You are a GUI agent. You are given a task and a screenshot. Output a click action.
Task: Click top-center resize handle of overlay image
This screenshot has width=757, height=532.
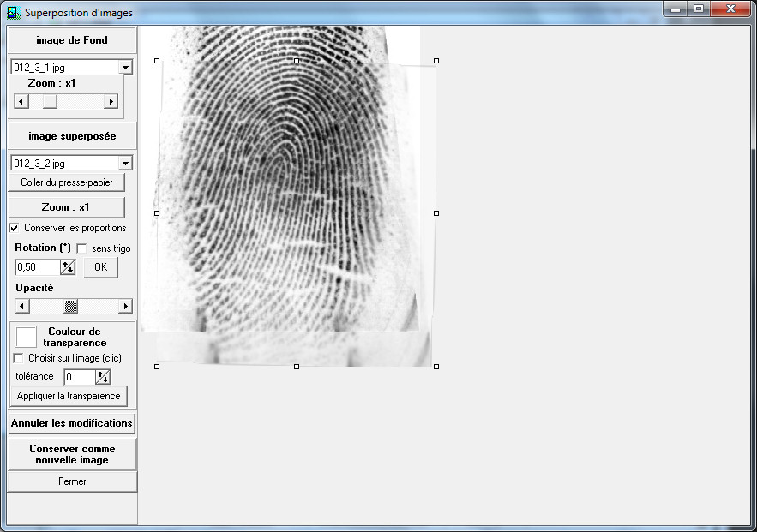pyautogui.click(x=297, y=61)
